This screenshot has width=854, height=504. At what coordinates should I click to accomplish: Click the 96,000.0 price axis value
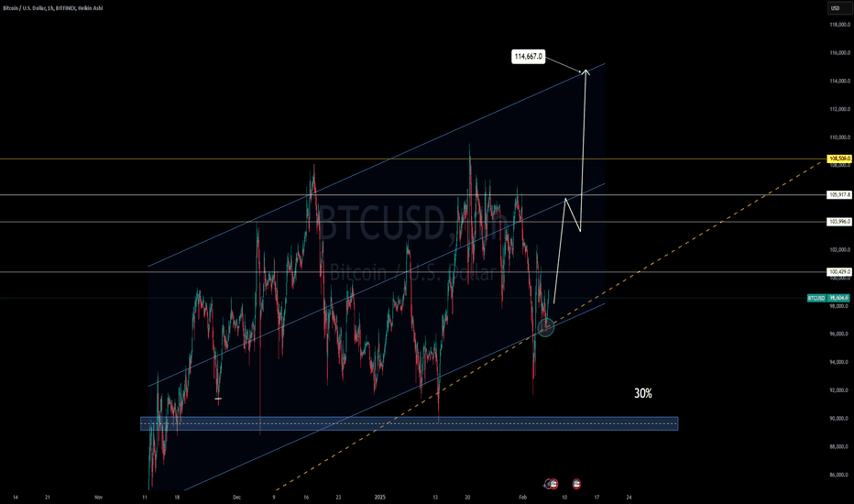click(x=839, y=334)
